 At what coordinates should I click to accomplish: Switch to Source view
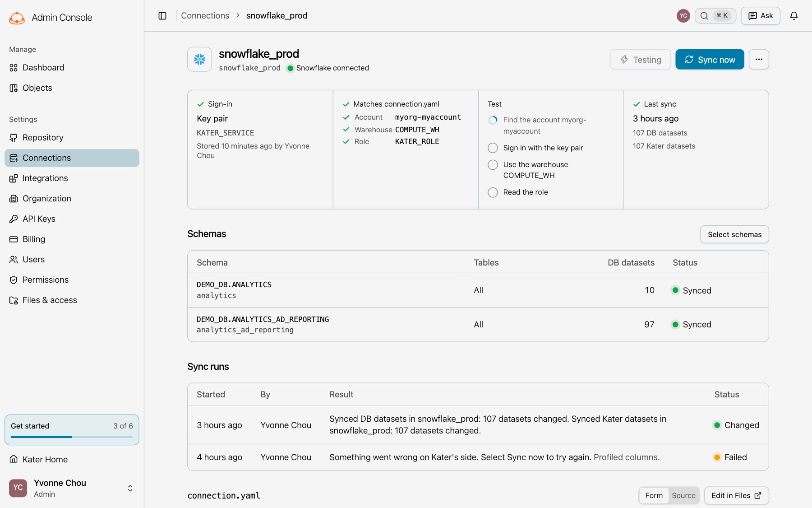click(683, 495)
